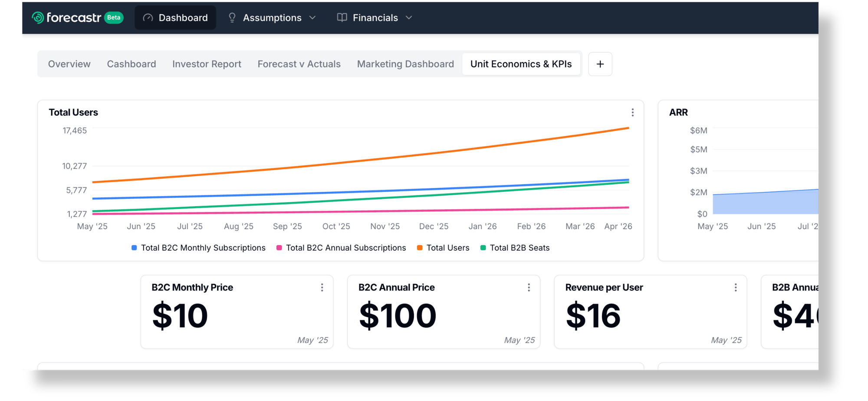Image resolution: width=868 pixels, height=401 pixels.
Task: Open Revenue per User card options menu
Action: coord(736,288)
